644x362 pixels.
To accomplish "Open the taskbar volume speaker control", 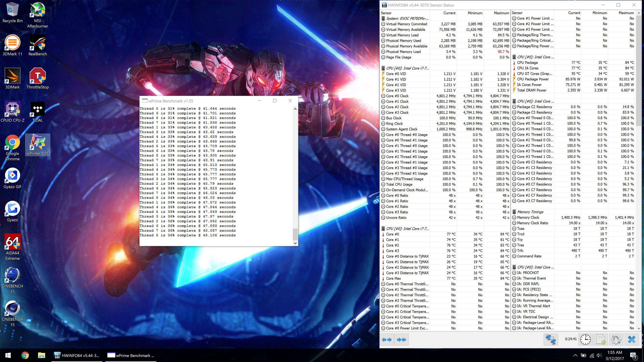I will tap(599, 355).
